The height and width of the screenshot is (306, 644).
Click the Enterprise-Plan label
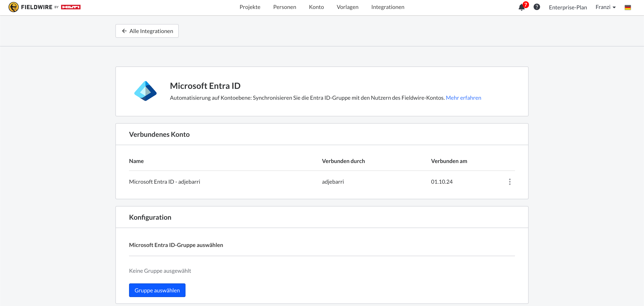point(568,7)
